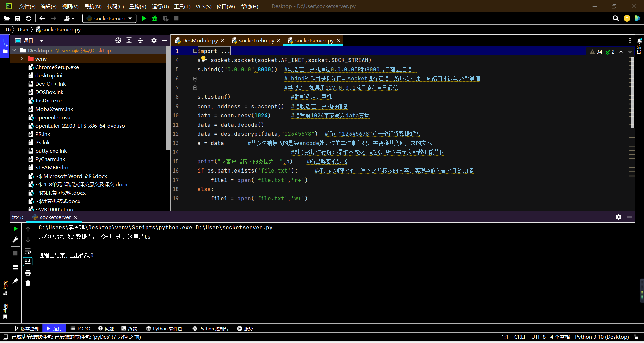Click the locate target icon in project panel
This screenshot has height=343, width=644.
(x=118, y=40)
